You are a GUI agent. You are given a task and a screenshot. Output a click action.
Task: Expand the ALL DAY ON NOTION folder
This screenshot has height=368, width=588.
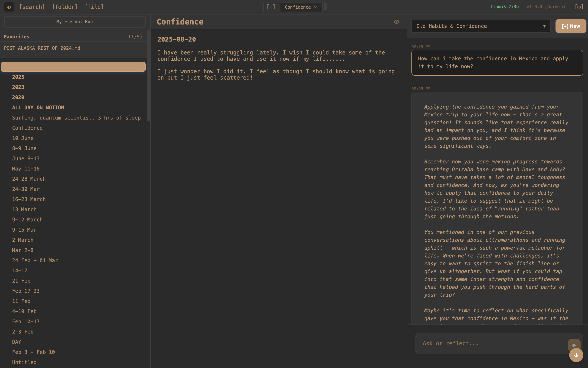[x=38, y=108]
